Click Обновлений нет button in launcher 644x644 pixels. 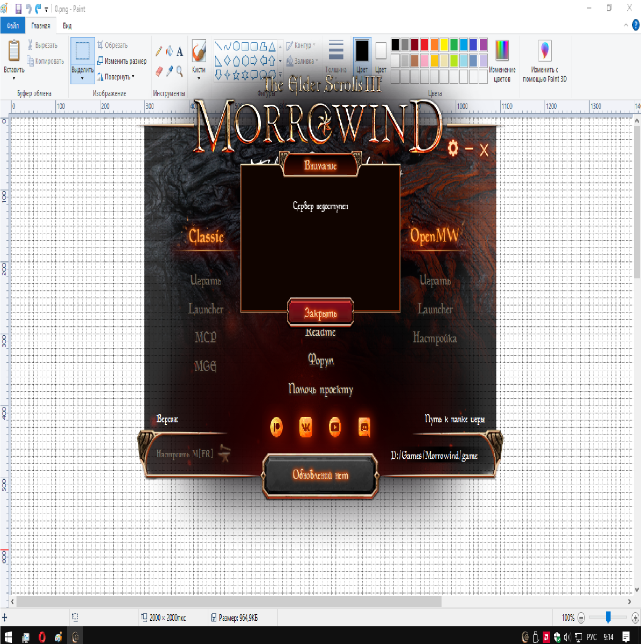click(x=320, y=475)
